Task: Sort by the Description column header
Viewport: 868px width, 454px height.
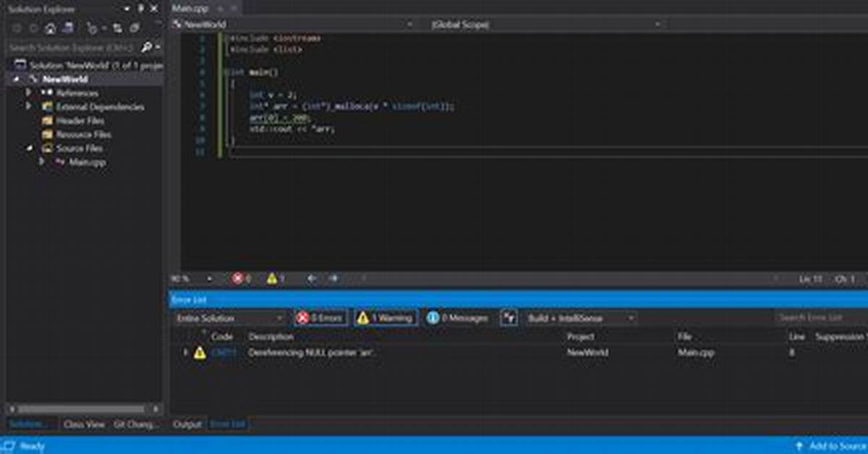Action: coord(271,337)
